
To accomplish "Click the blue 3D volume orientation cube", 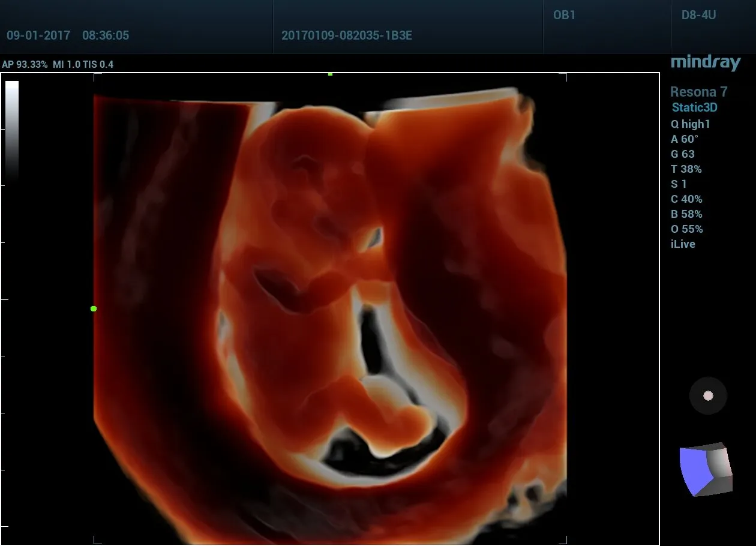I will [706, 470].
